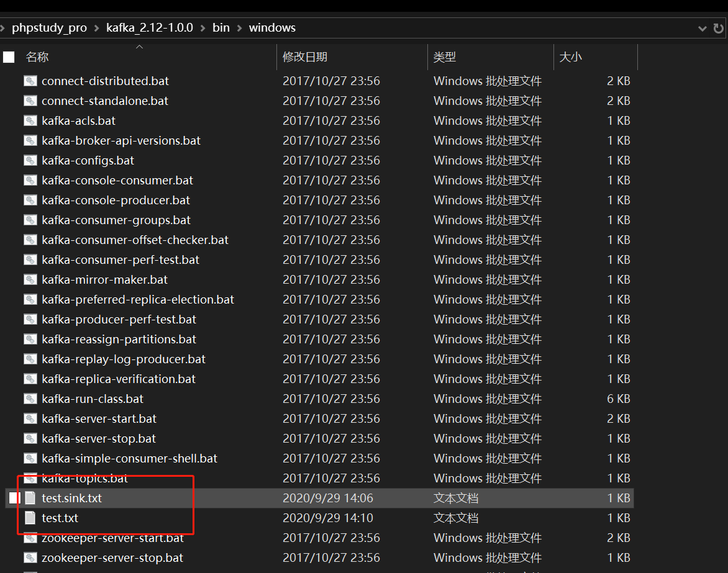This screenshot has width=728, height=573.
Task: Go to the kafka_2.12-1.0.0 folder in the path
Action: pos(150,28)
